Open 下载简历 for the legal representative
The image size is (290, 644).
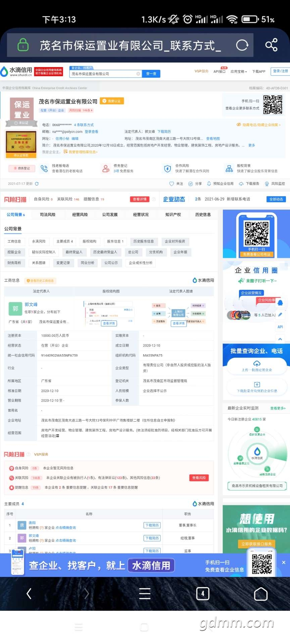click(164, 131)
